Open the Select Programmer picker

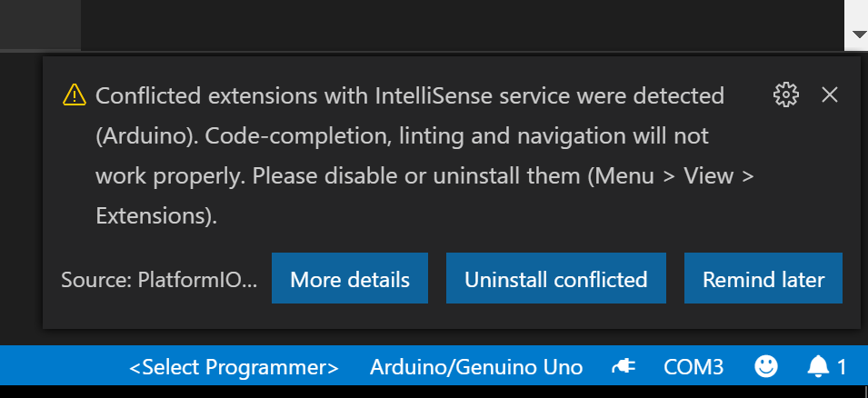point(234,367)
